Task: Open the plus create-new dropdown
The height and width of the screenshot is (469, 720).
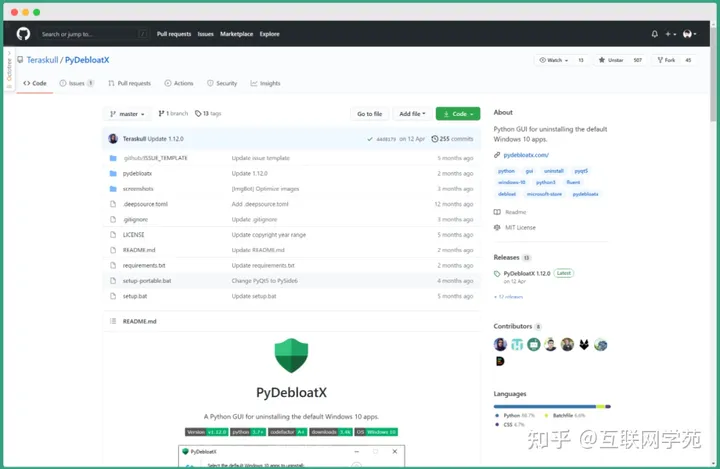Action: [x=670, y=34]
